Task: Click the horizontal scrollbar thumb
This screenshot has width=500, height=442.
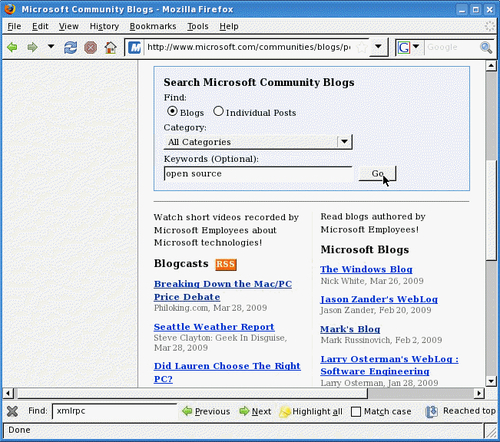Action: pos(193,393)
